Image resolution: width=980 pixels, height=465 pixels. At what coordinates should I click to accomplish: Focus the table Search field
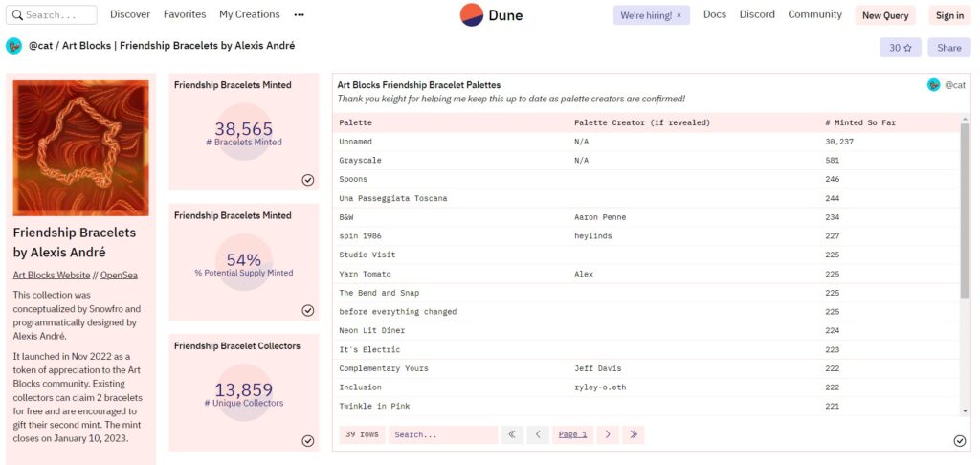(x=442, y=434)
